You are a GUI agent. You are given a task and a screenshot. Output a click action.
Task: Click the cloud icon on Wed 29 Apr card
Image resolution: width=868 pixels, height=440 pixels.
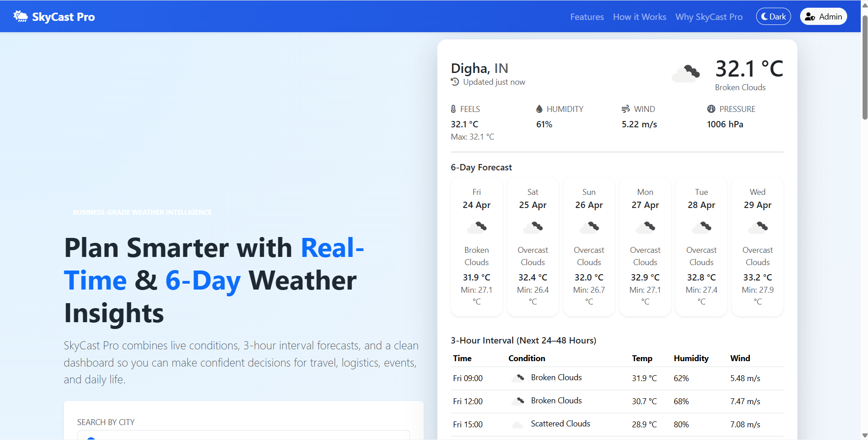pyautogui.click(x=758, y=227)
